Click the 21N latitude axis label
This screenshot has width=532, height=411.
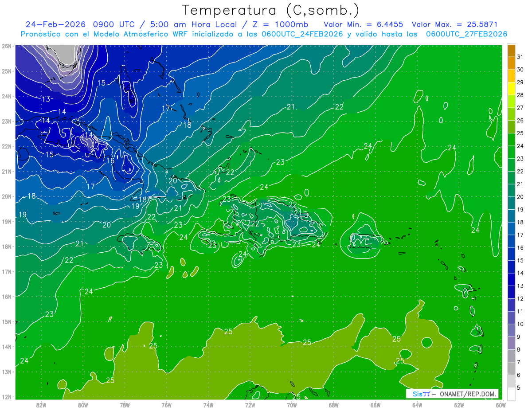[6, 171]
